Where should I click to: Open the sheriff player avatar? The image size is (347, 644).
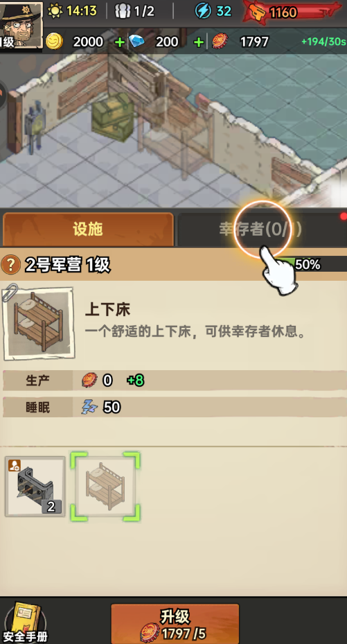(x=21, y=26)
